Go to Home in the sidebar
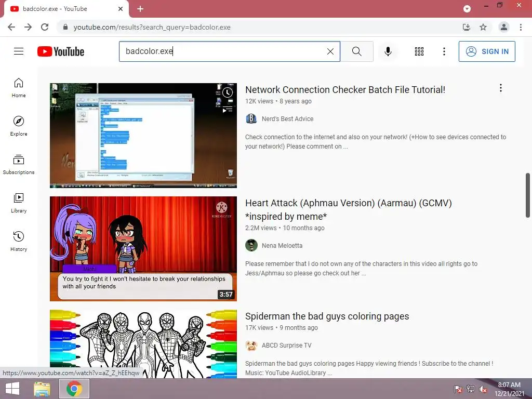532x399 pixels. coord(19,88)
